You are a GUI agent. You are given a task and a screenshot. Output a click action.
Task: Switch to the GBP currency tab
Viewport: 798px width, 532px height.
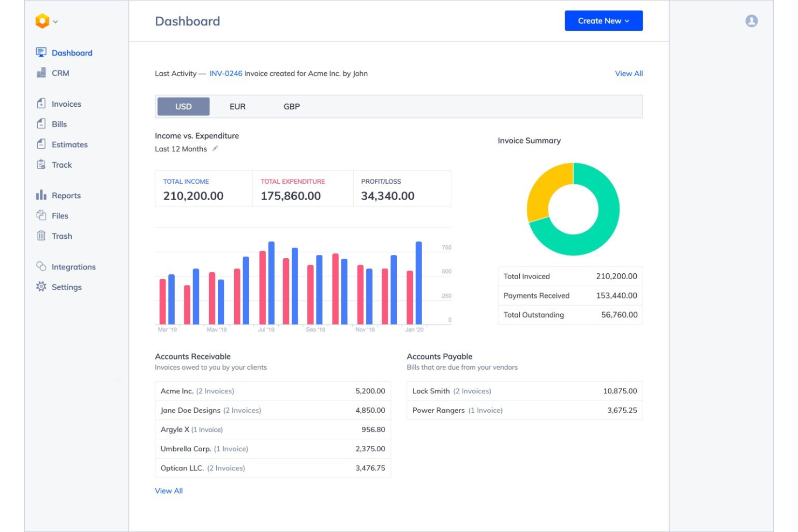(291, 106)
